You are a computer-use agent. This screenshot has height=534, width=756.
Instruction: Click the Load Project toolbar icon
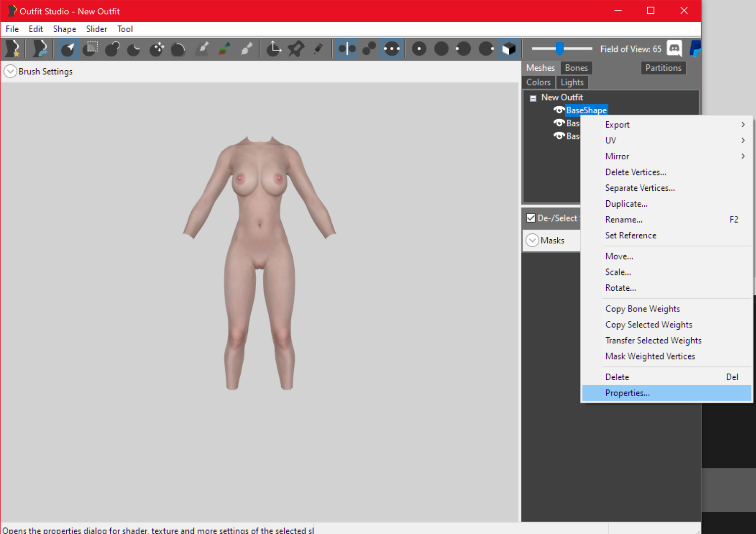(40, 48)
